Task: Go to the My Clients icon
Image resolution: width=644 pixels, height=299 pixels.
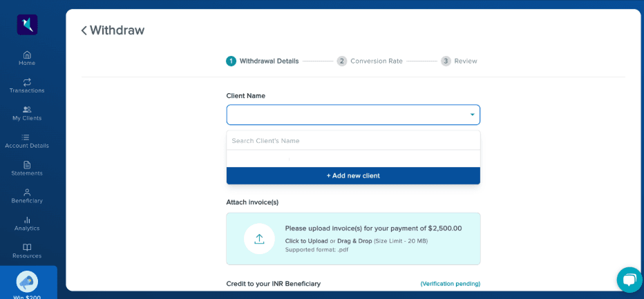Action: click(27, 110)
